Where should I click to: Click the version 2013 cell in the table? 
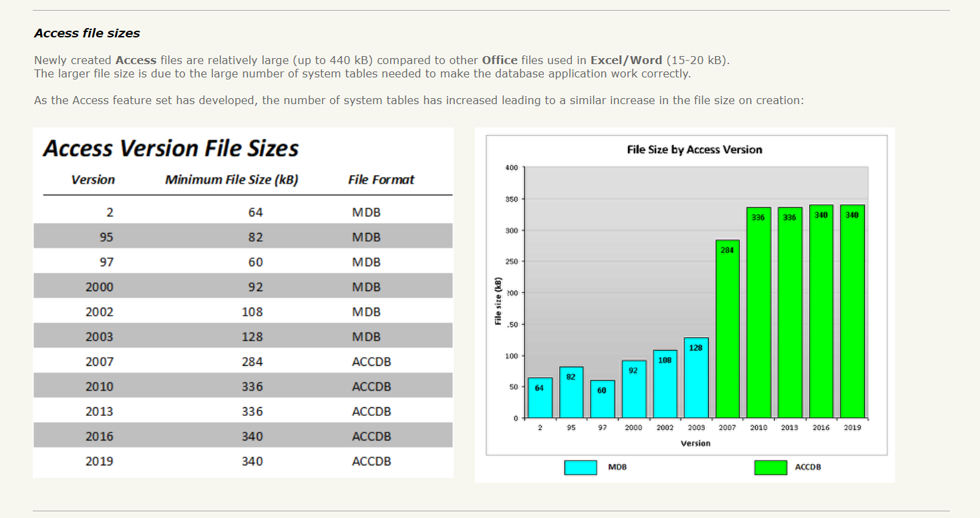coord(100,411)
